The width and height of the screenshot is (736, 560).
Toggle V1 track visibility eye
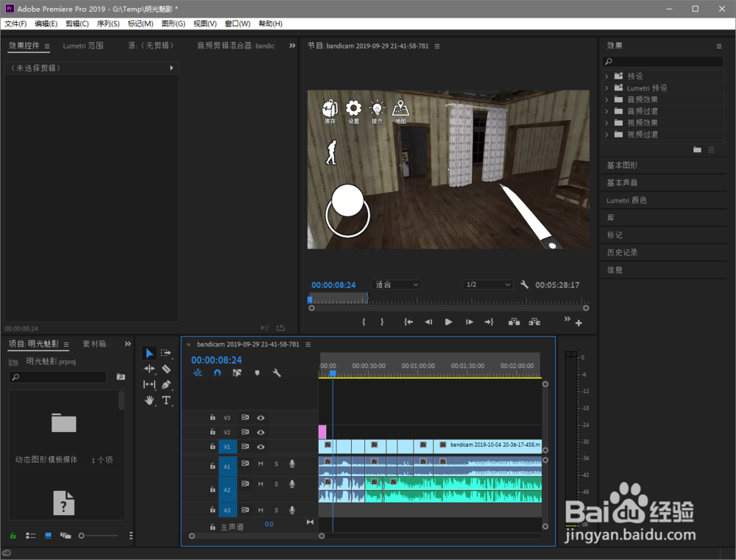tap(261, 447)
